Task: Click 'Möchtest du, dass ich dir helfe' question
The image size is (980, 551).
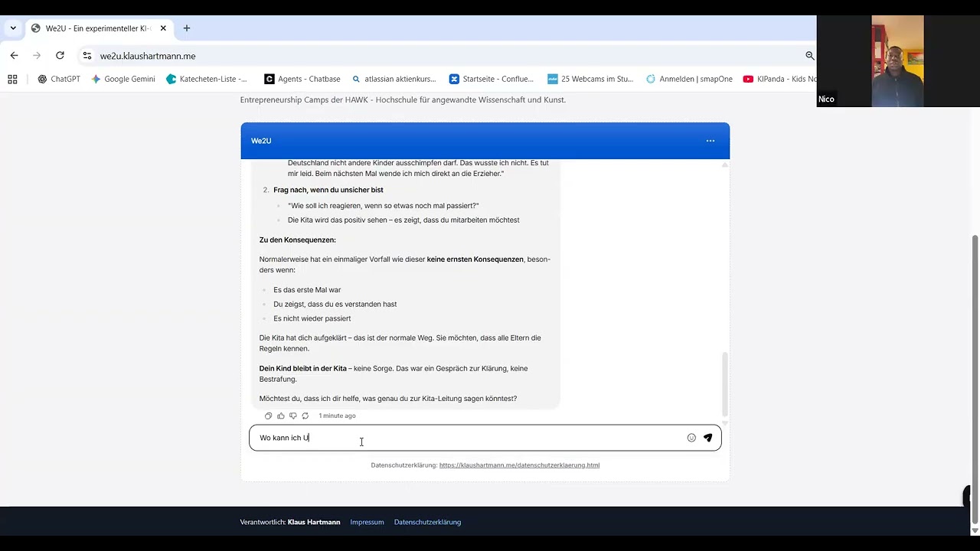Action: [388, 399]
